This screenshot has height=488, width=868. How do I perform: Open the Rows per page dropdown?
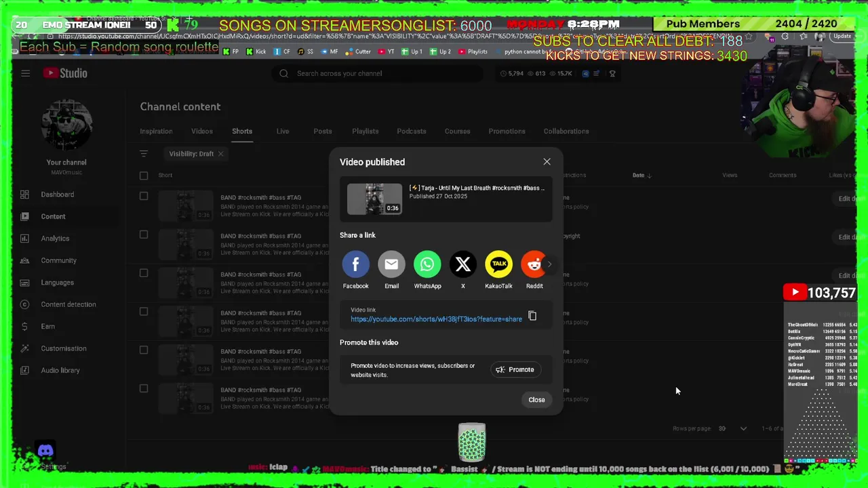[732, 428]
